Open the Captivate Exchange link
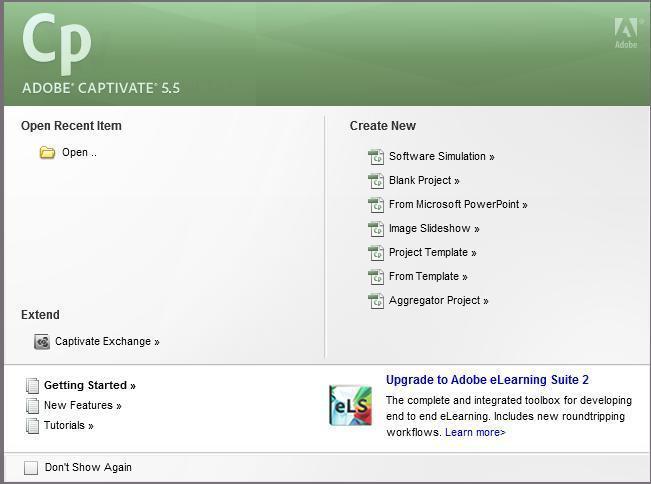Viewport: 651px width, 484px height. tap(108, 342)
